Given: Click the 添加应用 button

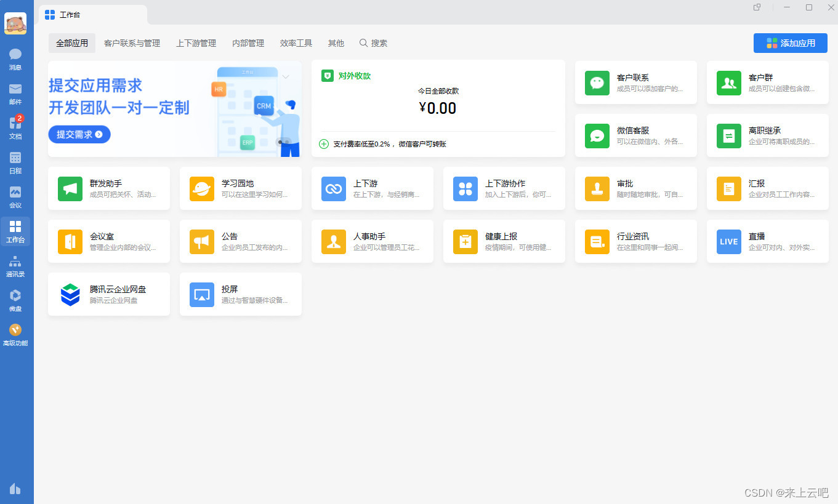Looking at the screenshot, I should 791,43.
